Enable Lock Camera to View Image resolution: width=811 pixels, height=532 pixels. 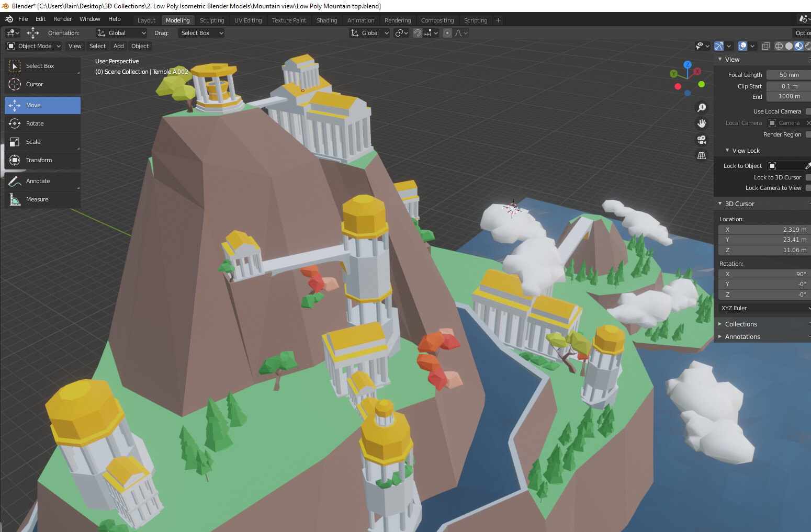pyautogui.click(x=808, y=188)
